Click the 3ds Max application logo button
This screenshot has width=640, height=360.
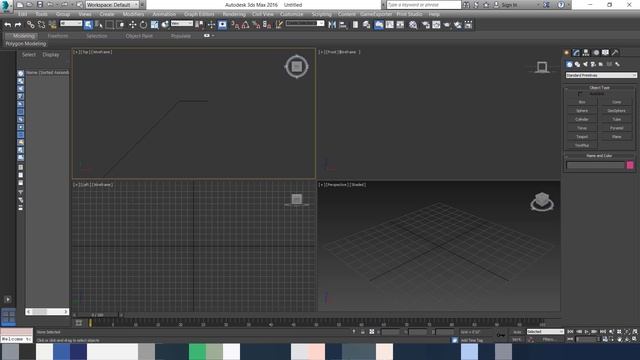point(6,5)
